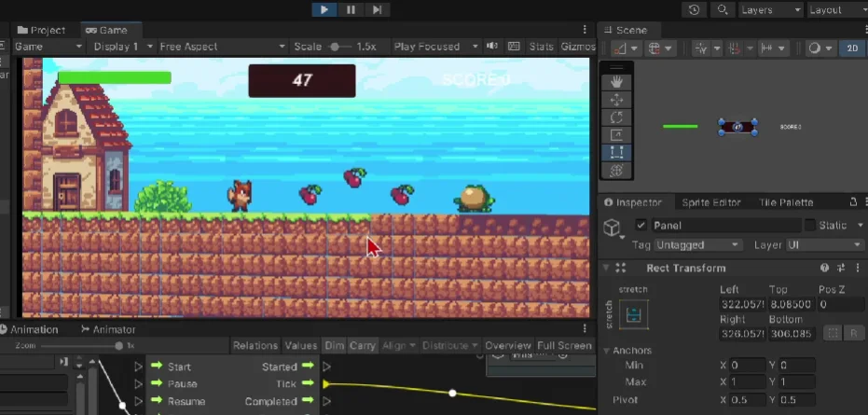Click the search magnifier icon
868x415 pixels.
[x=722, y=9]
